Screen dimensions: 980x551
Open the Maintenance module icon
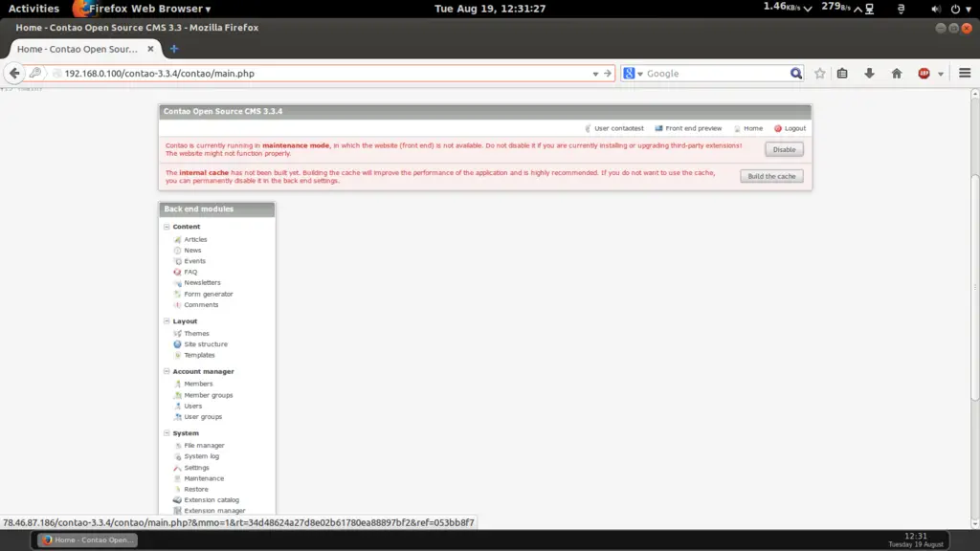[x=177, y=478]
